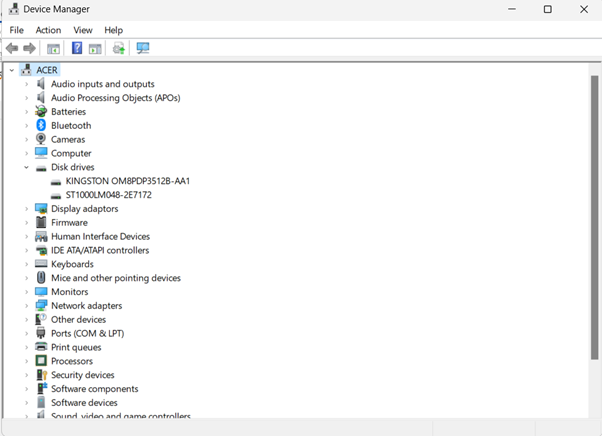This screenshot has width=602, height=436.
Task: Select KINGSTON OM8PDP3512B-AA1 disk drive
Action: click(x=127, y=181)
